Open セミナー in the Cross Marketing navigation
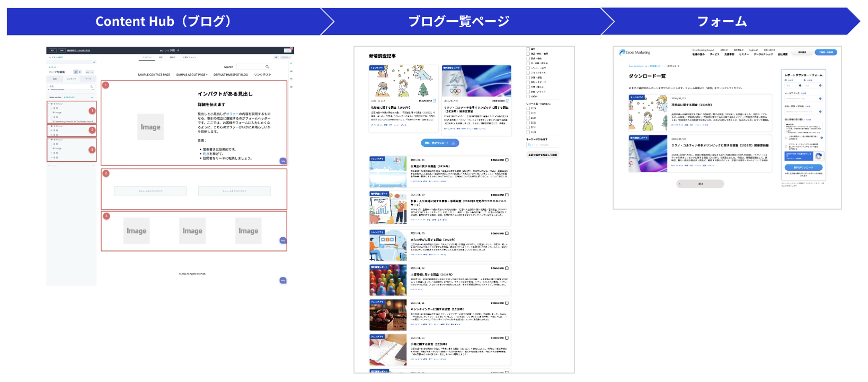Screen dimensions: 868x382 744,54
